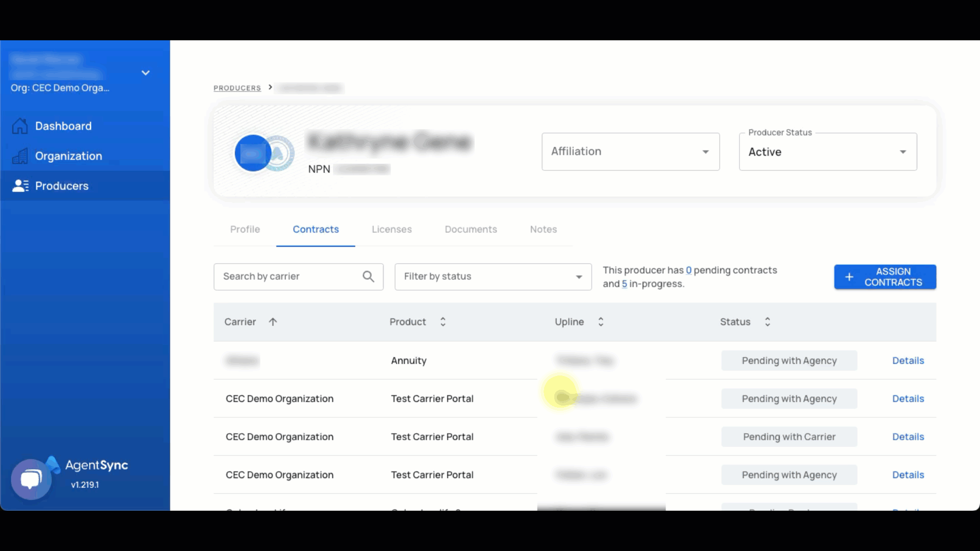The width and height of the screenshot is (980, 551).
Task: Toggle Upline column sort arrows
Action: tap(601, 322)
